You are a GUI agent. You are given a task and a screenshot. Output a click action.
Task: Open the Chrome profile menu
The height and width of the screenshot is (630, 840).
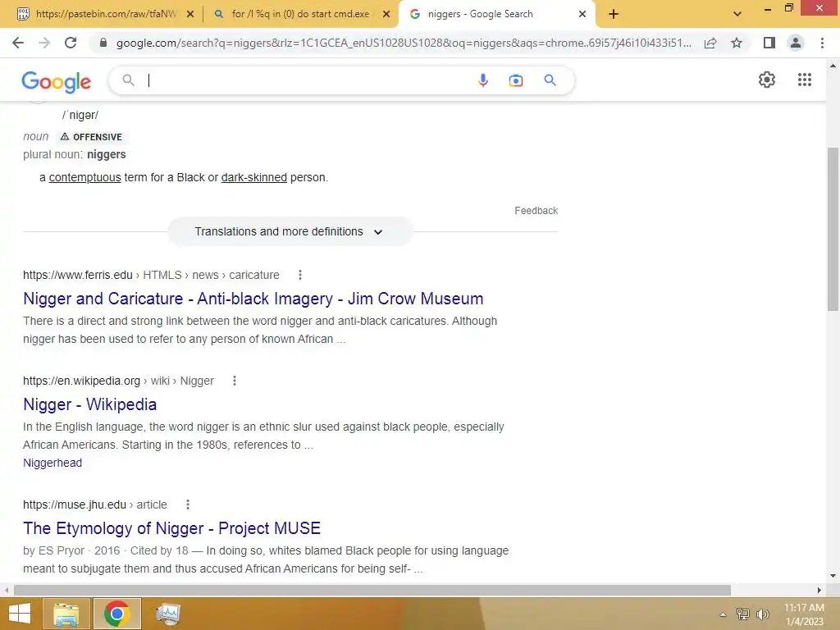click(796, 43)
